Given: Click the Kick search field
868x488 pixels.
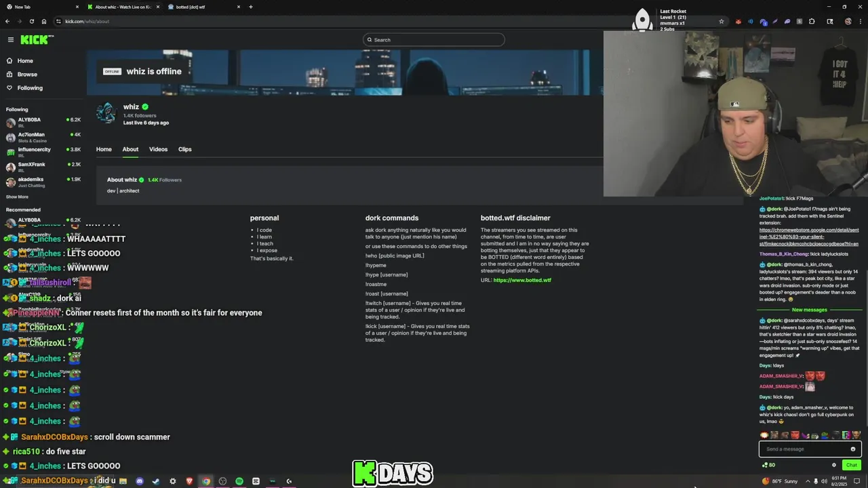Looking at the screenshot, I should tap(433, 40).
